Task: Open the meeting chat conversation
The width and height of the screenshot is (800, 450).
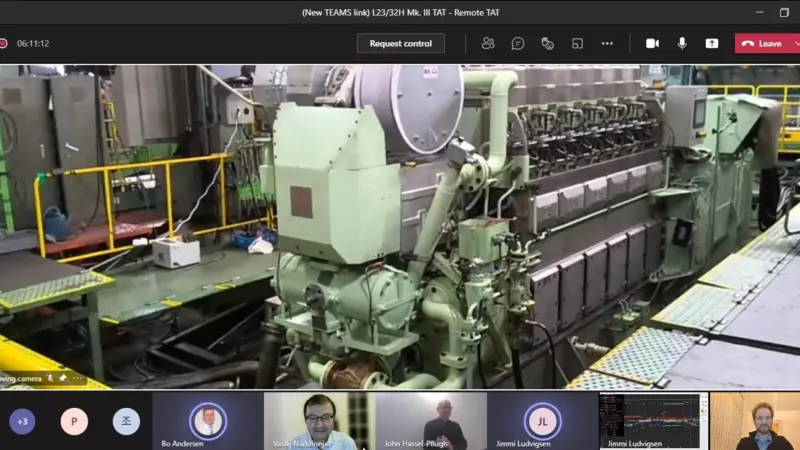Action: coord(517,43)
